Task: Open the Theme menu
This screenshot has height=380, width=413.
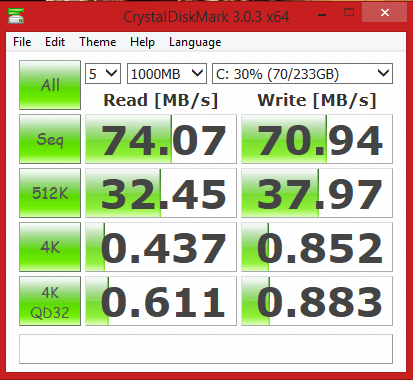Action: [98, 42]
